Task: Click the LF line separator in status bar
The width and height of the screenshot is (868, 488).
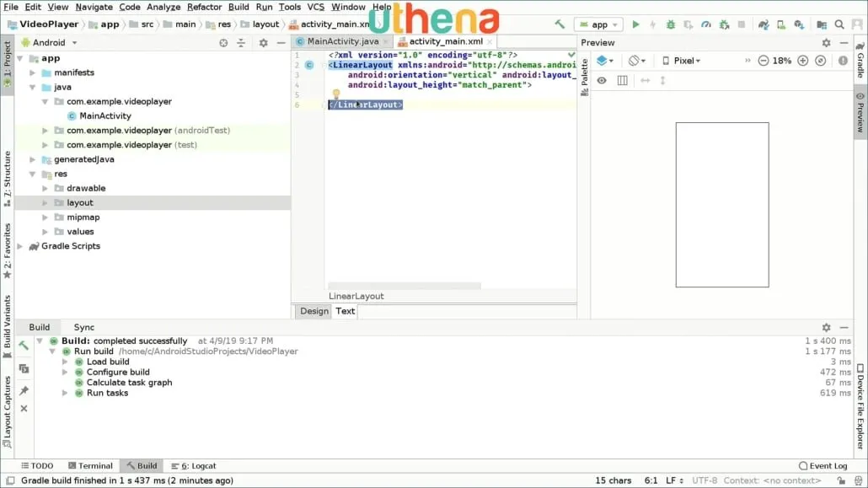Action: point(673,480)
